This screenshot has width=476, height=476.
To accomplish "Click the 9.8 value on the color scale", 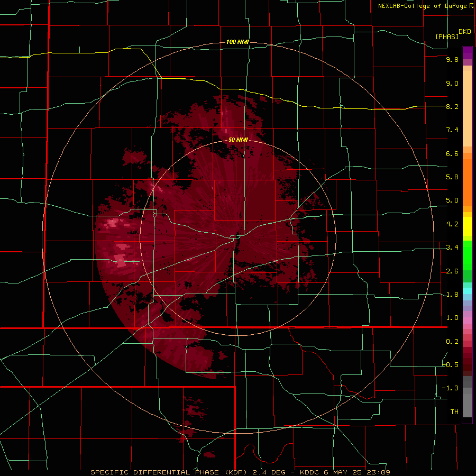I will click(x=452, y=60).
